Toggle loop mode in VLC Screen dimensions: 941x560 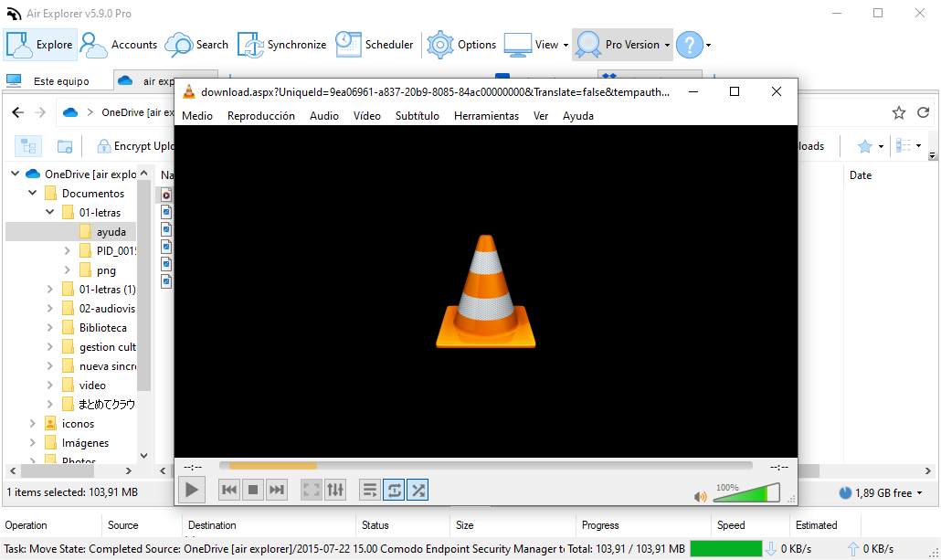[394, 490]
